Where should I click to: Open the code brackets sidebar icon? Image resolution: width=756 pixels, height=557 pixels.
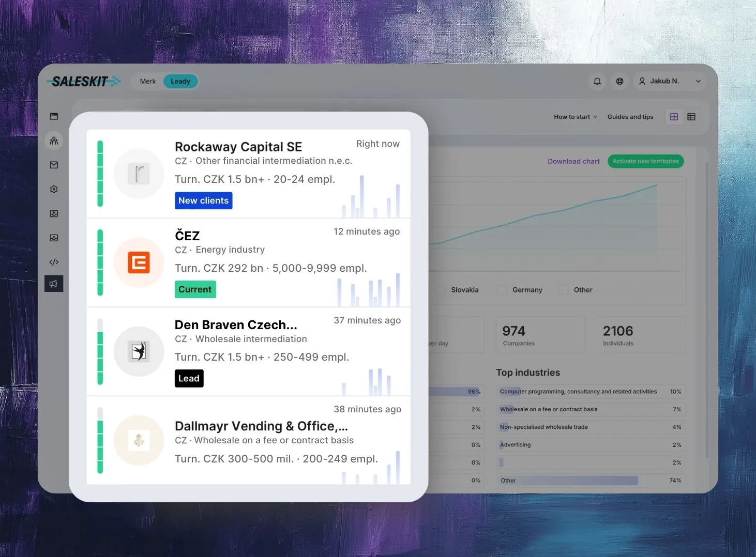(54, 262)
